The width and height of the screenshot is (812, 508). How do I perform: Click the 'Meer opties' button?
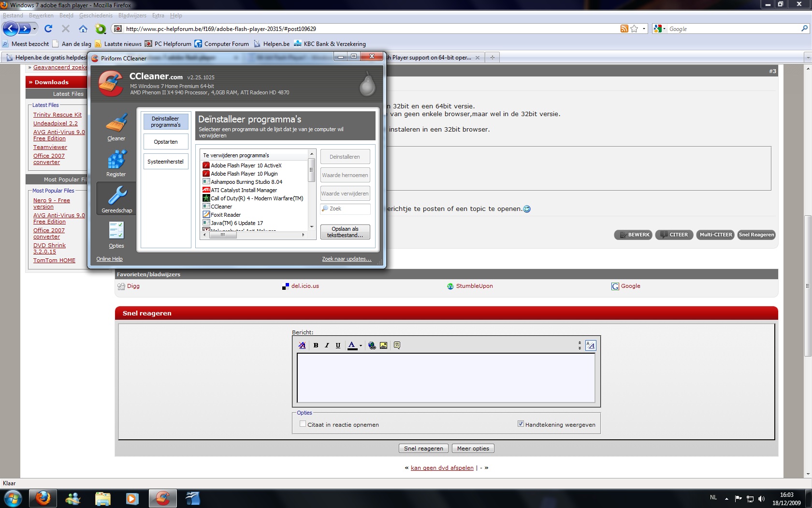coord(473,448)
